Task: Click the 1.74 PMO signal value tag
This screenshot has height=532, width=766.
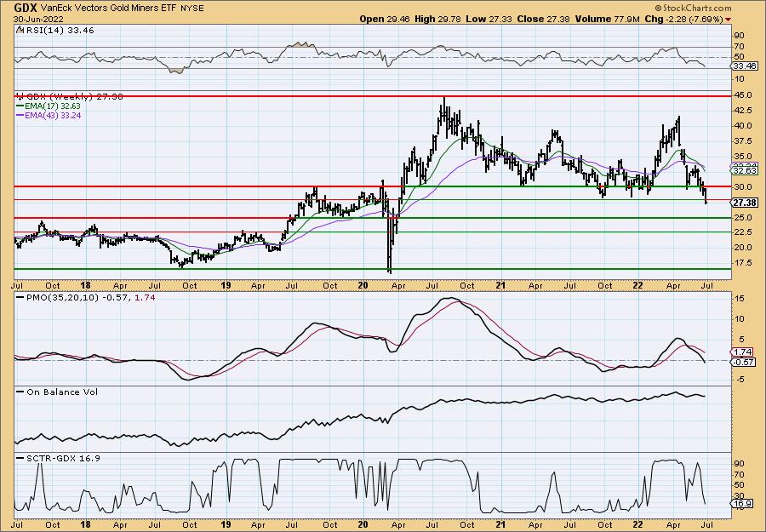Action: 743,352
